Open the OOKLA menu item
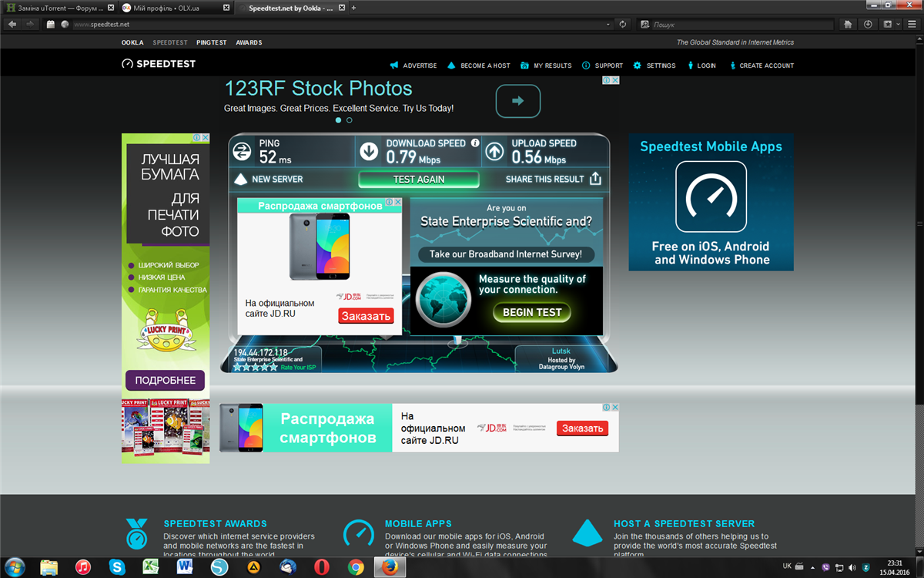Viewport: 924px width, 578px height. [132, 42]
